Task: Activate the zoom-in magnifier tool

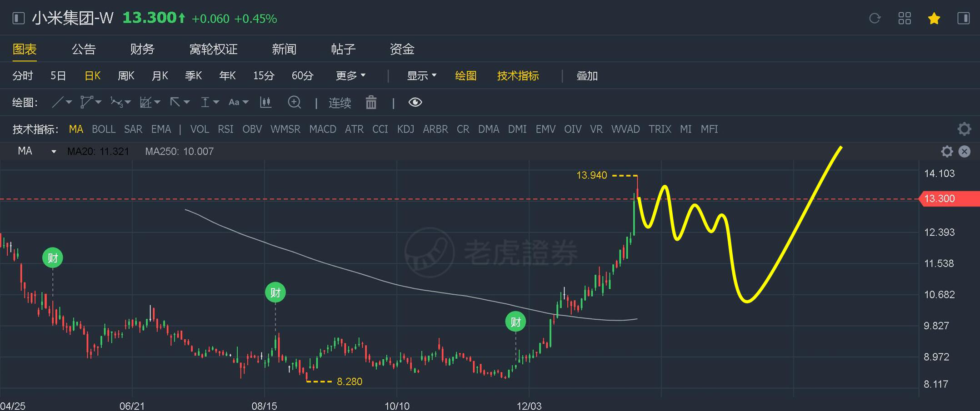Action: [295, 102]
